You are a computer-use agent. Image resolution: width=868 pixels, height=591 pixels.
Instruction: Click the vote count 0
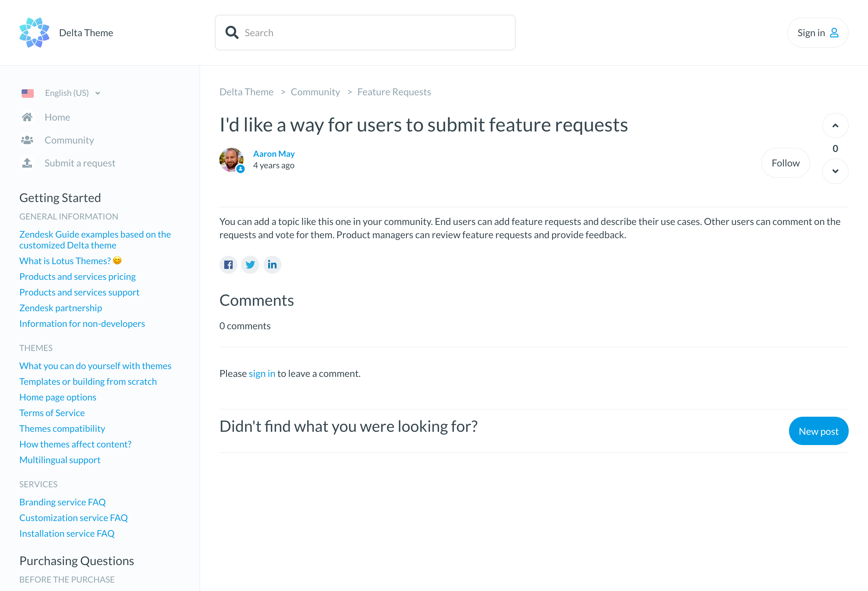835,149
